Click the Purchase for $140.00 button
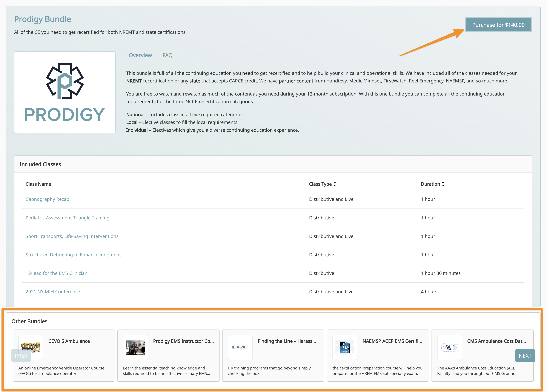547x392 pixels. [x=498, y=25]
